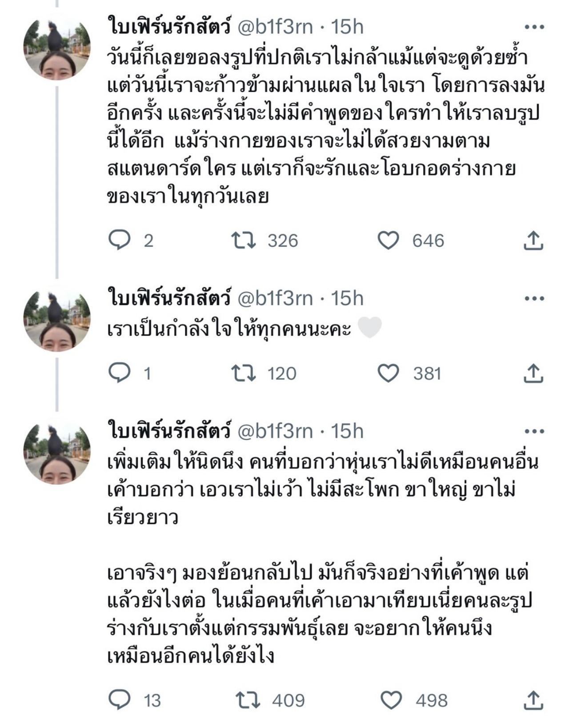Share the third tweet in the thread
Image resolution: width=569 pixels, height=728 pixels.
[x=533, y=700]
